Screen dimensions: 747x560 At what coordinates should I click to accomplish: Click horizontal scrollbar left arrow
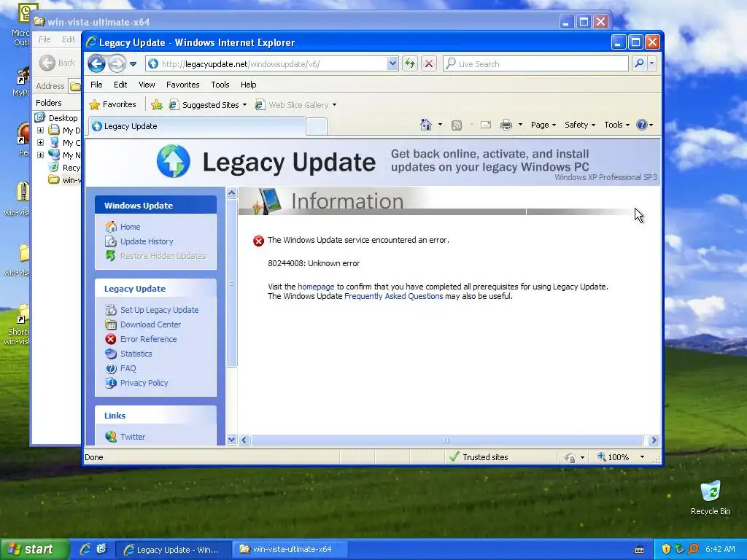[244, 440]
